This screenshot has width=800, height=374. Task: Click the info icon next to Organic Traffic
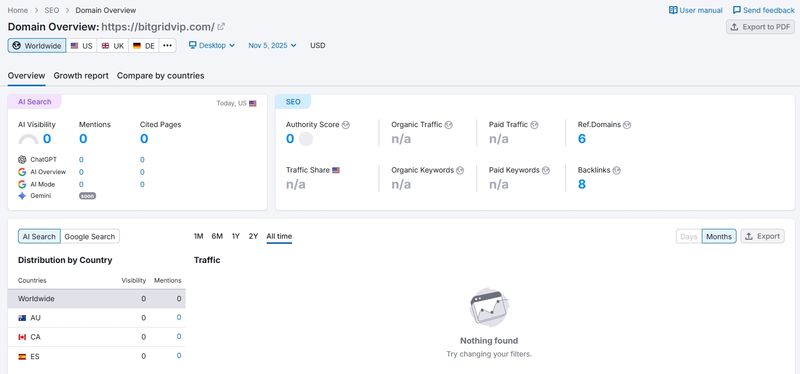[x=448, y=124]
